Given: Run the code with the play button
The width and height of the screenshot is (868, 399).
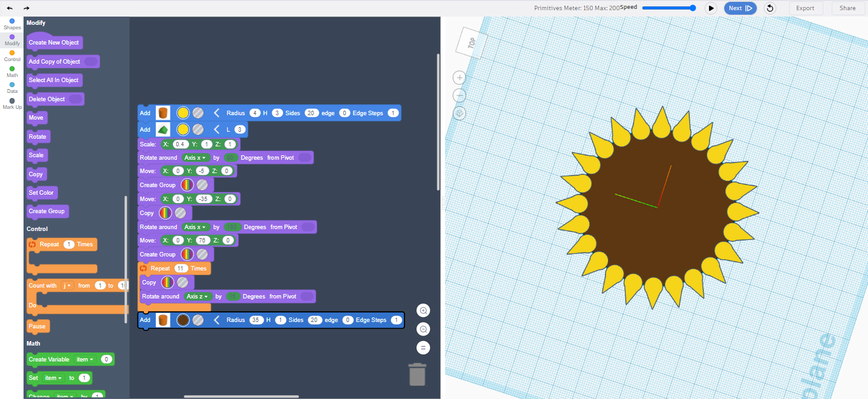Looking at the screenshot, I should tap(711, 8).
